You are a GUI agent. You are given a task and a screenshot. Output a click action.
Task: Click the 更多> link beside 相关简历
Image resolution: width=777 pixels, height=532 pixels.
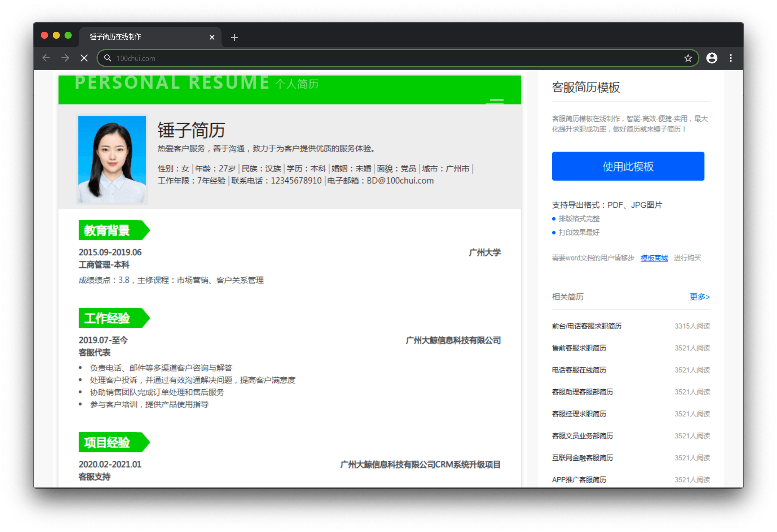699,296
